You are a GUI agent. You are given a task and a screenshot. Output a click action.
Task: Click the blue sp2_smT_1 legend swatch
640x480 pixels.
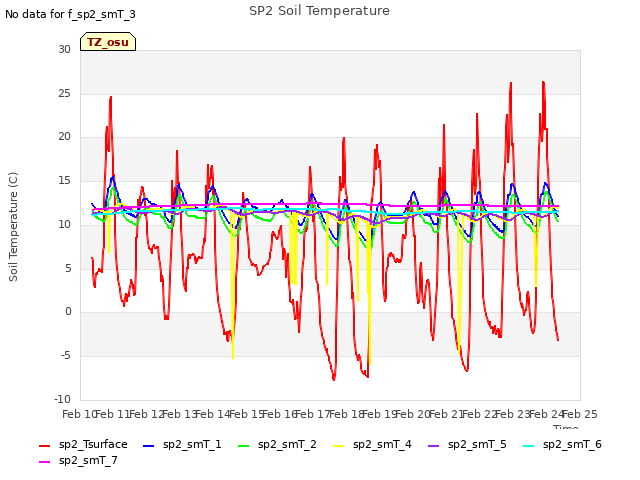pyautogui.click(x=149, y=445)
